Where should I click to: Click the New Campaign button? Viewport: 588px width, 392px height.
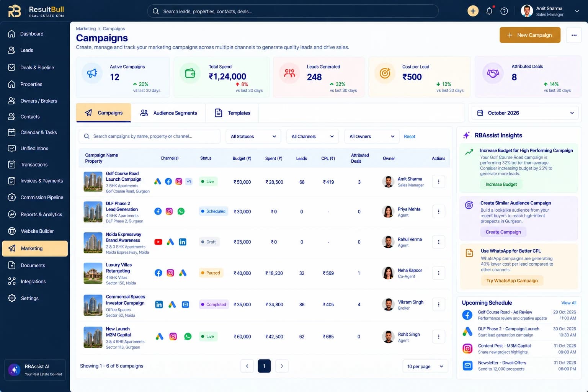pos(530,35)
